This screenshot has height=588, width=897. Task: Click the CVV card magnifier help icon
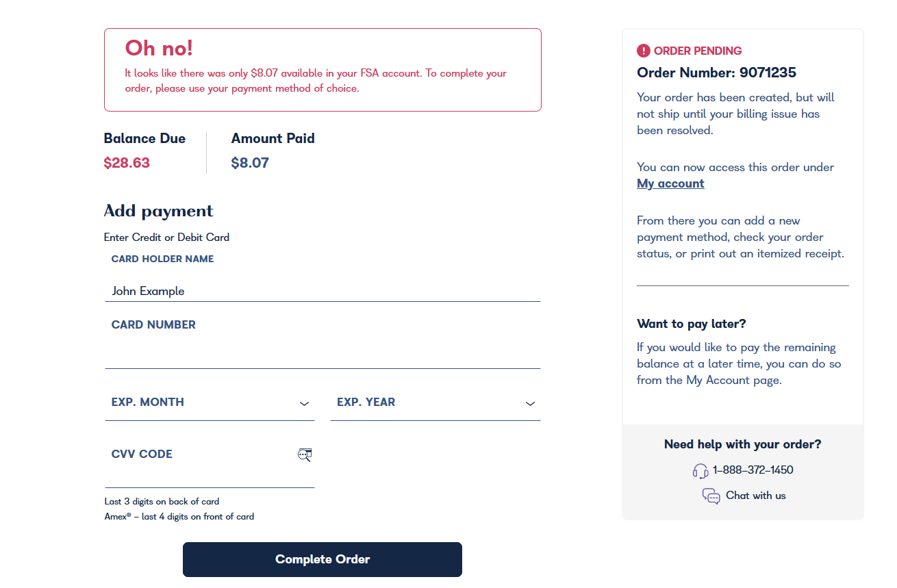click(305, 455)
